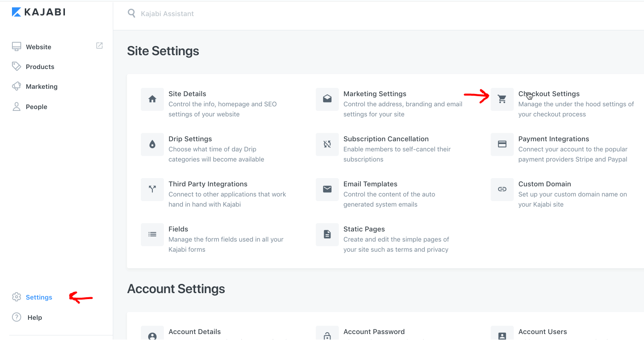644x352 pixels.
Task: Click the Email Templates mail icon
Action: point(327,189)
